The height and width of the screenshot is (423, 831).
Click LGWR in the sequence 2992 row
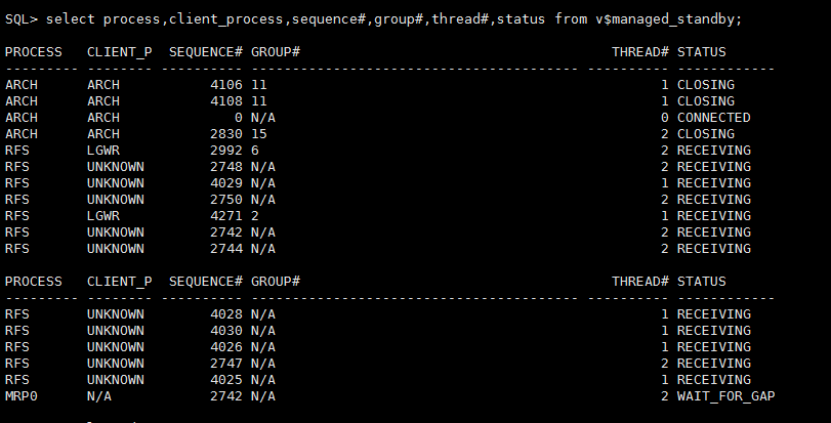pyautogui.click(x=103, y=151)
